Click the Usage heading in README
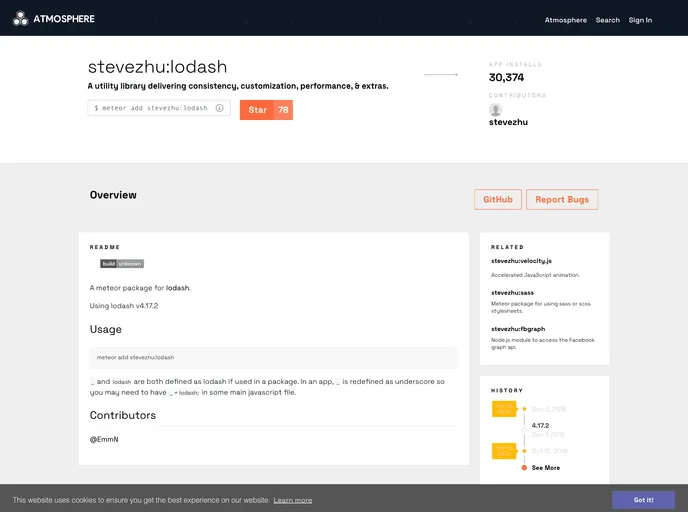688x512 pixels. point(106,329)
